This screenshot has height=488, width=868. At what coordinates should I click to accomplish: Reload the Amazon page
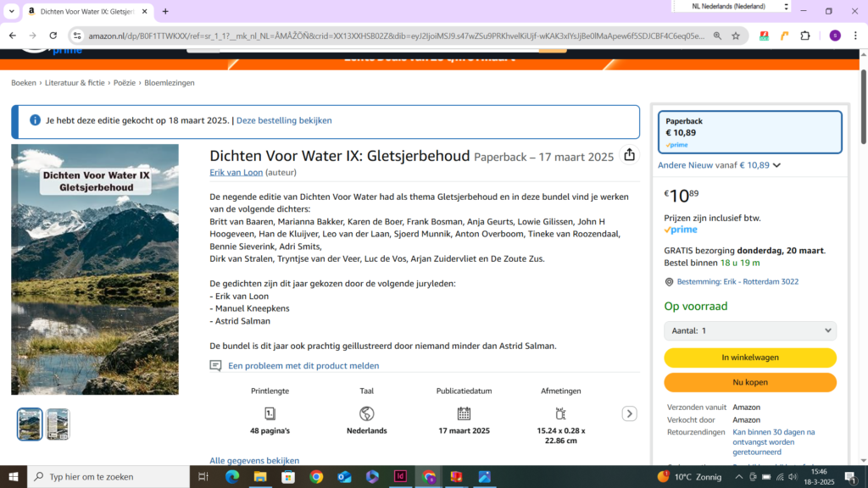click(53, 36)
